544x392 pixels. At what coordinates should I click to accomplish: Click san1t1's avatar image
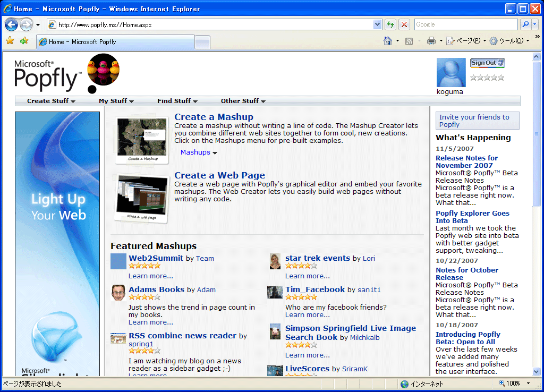tap(275, 293)
